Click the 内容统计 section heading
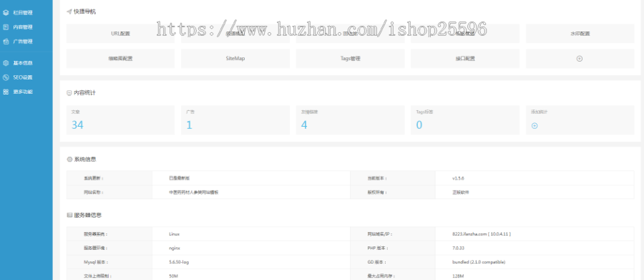The height and width of the screenshot is (280, 644). 84,93
